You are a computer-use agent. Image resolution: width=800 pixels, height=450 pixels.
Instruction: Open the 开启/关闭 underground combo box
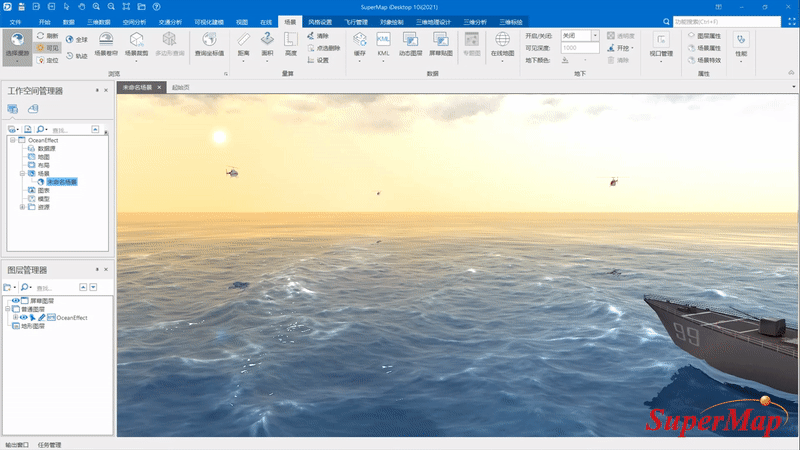click(580, 35)
